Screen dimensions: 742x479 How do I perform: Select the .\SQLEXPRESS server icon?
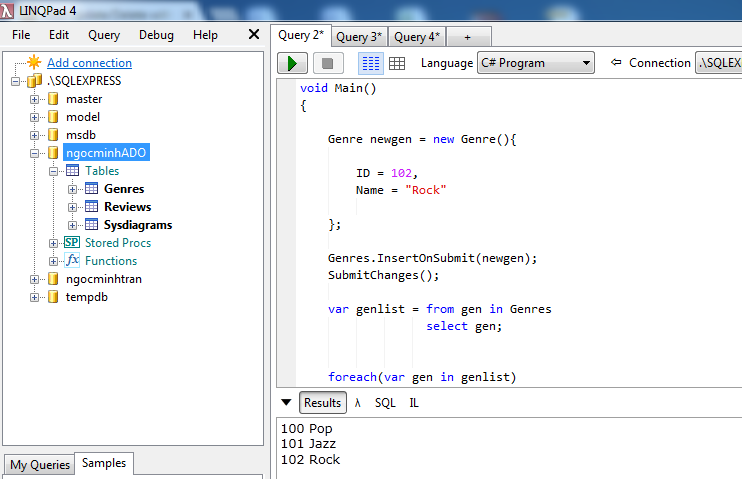(x=34, y=81)
